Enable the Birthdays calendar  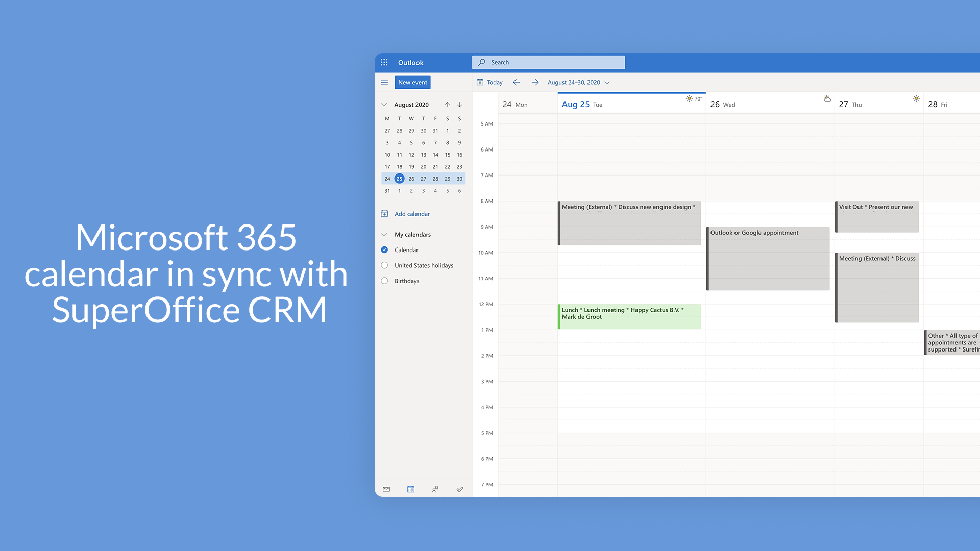[x=384, y=281]
